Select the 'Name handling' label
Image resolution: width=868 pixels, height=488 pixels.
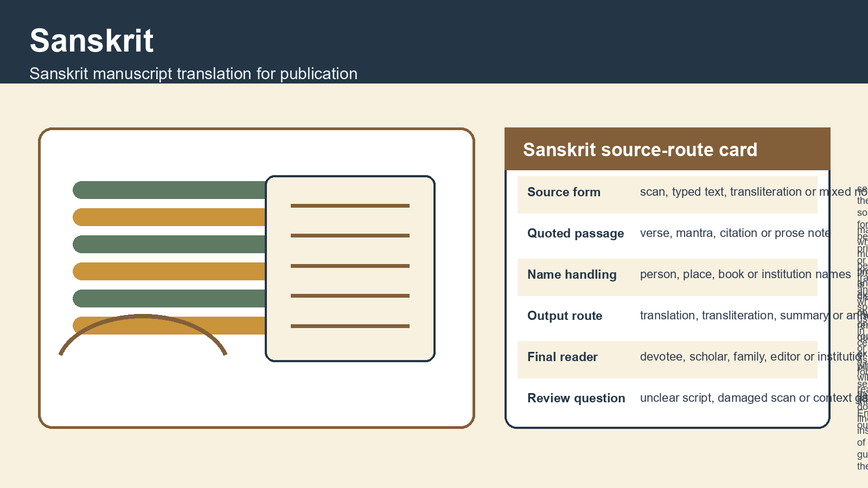pyautogui.click(x=572, y=274)
